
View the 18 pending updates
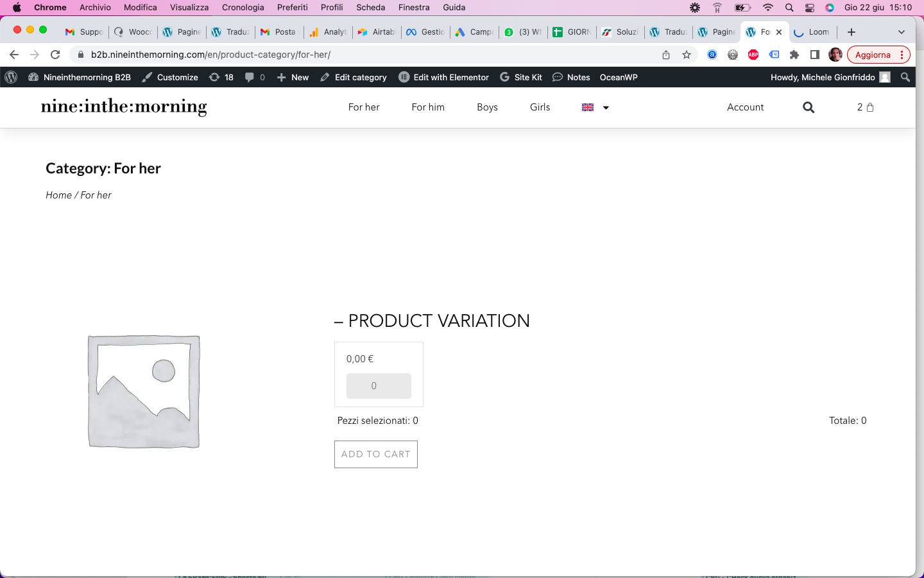(x=221, y=77)
